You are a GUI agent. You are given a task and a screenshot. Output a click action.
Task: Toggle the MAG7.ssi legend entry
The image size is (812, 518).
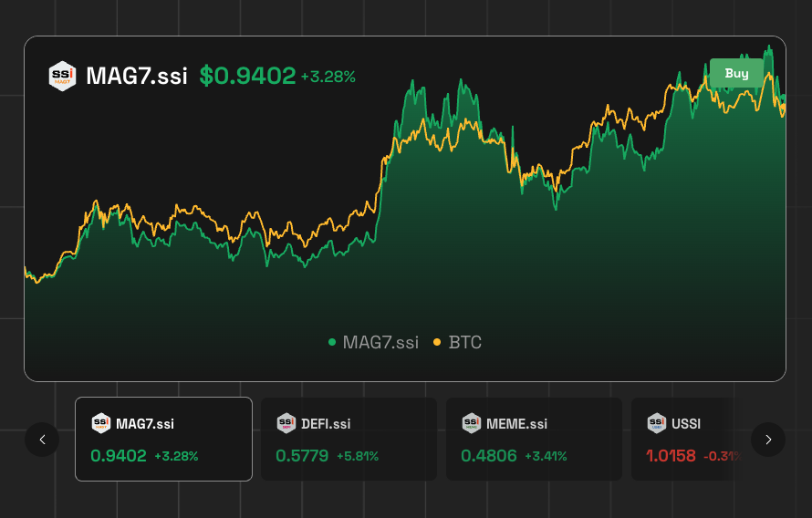pos(373,343)
